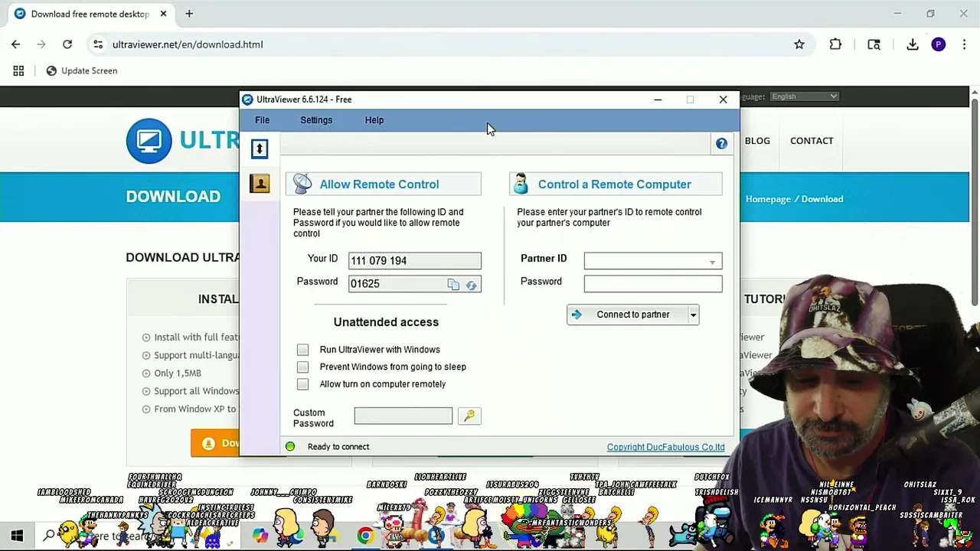Open the contacts list sidebar icon
This screenshot has height=551, width=980.
(x=260, y=183)
